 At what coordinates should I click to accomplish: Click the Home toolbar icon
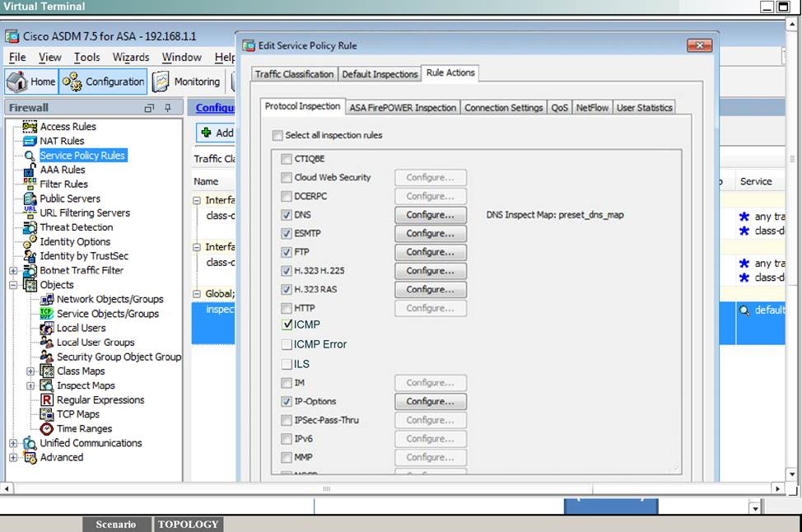[17, 82]
